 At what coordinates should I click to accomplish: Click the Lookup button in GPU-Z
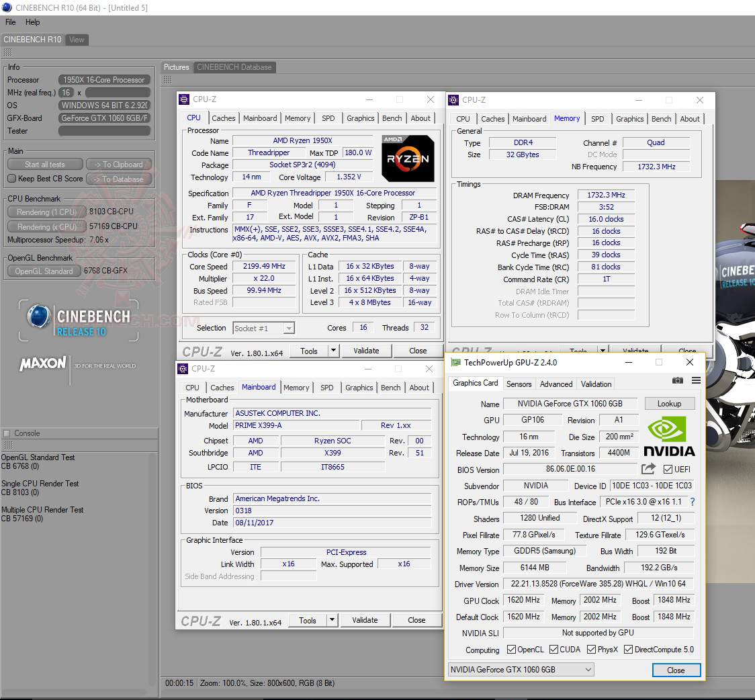(x=670, y=403)
